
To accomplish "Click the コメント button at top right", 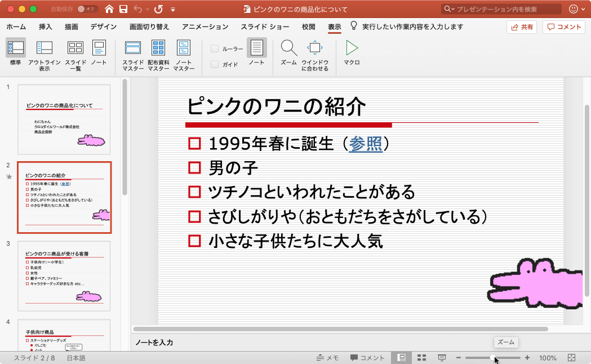I will (564, 26).
